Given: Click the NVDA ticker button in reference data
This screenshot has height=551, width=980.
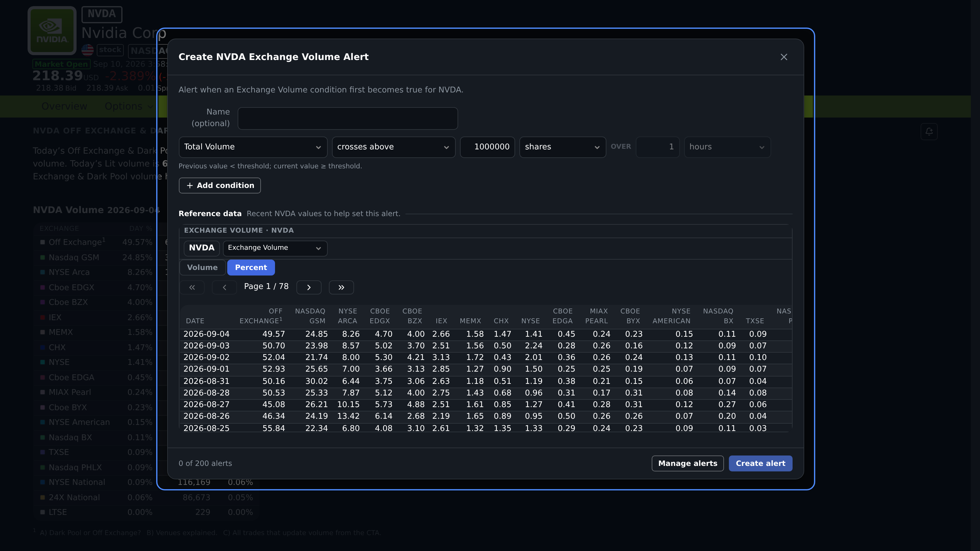Looking at the screenshot, I should point(202,248).
